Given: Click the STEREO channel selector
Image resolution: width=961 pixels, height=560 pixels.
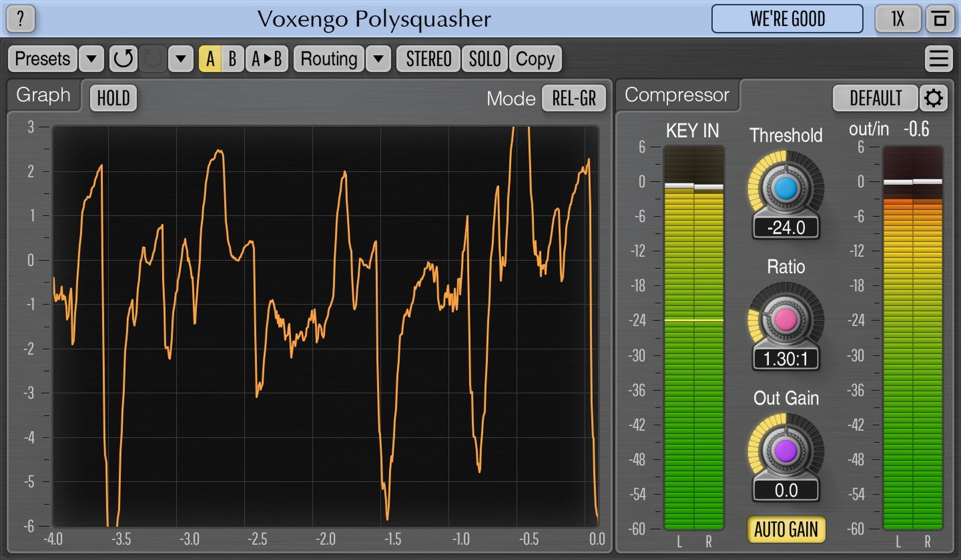Looking at the screenshot, I should (x=427, y=58).
